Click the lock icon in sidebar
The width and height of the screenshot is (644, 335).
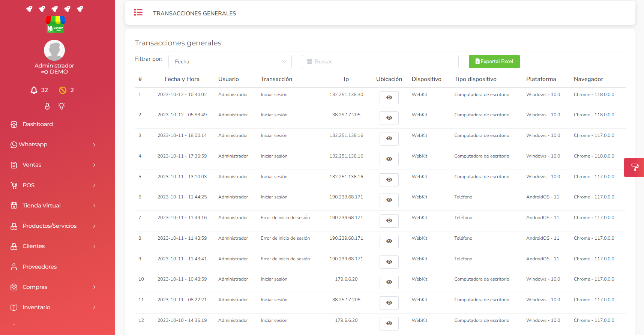point(47,106)
